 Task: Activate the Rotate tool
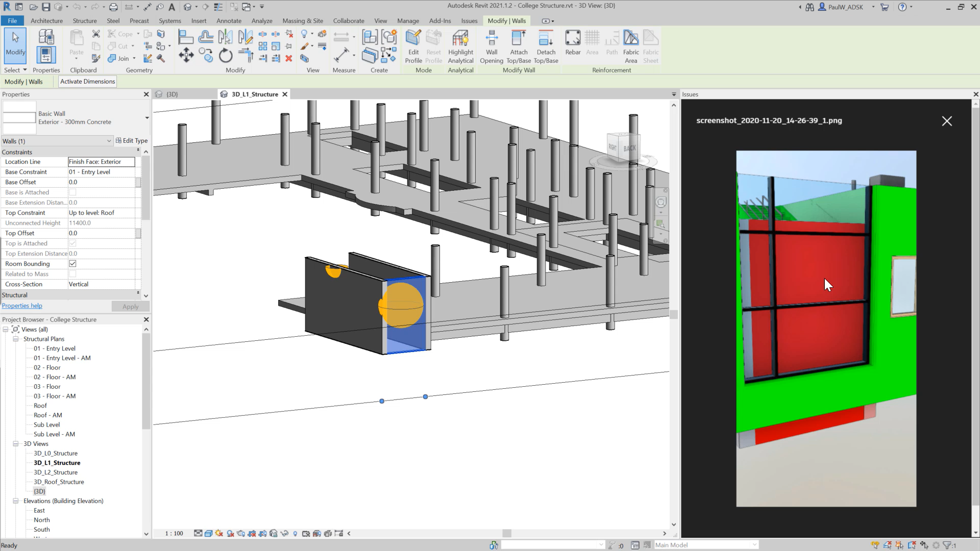pos(225,56)
